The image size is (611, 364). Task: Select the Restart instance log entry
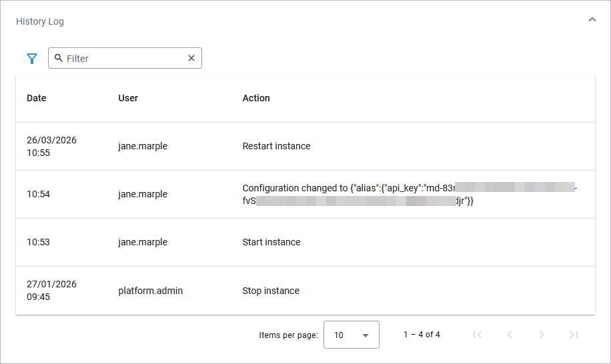[x=276, y=146]
